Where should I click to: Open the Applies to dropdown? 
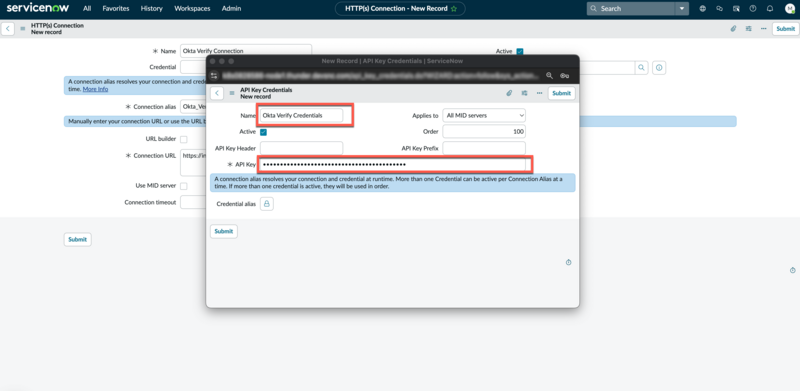coord(484,115)
